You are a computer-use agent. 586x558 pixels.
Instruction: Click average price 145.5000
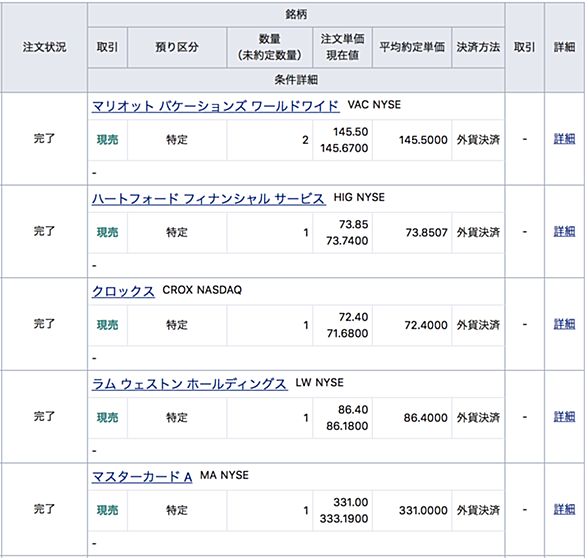423,140
